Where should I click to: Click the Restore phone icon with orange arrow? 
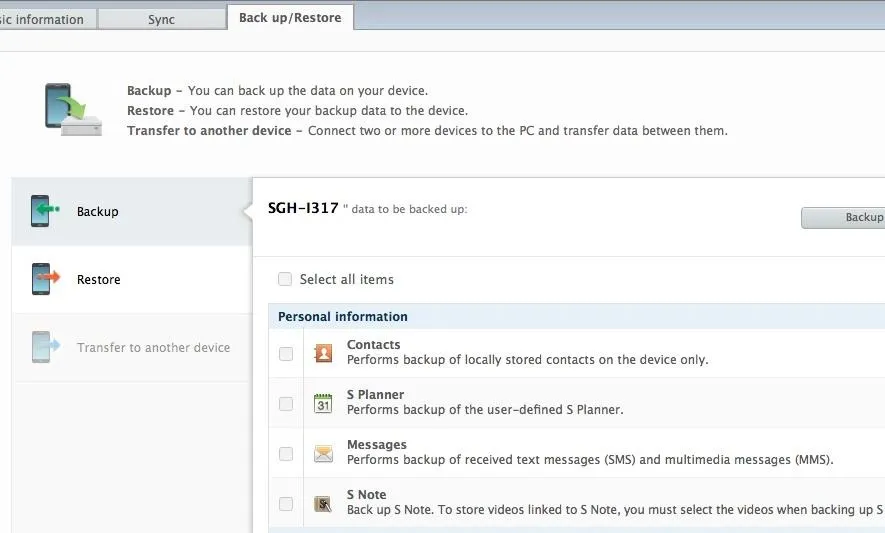click(x=45, y=279)
